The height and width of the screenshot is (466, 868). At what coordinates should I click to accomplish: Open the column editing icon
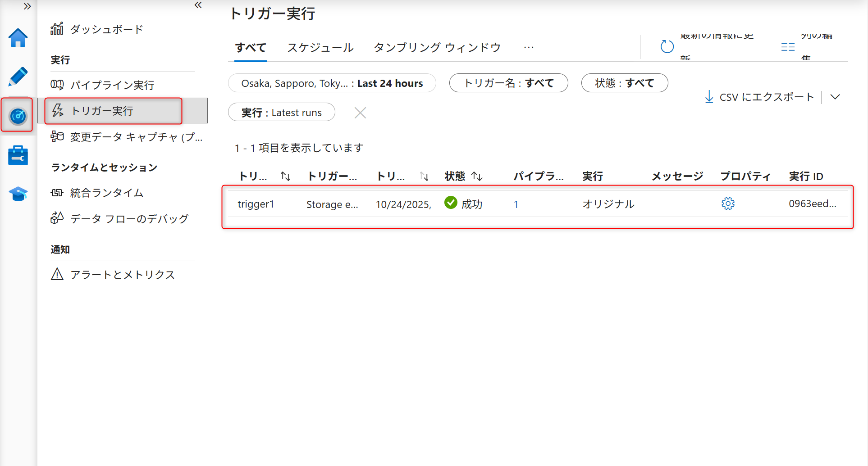[x=788, y=46]
